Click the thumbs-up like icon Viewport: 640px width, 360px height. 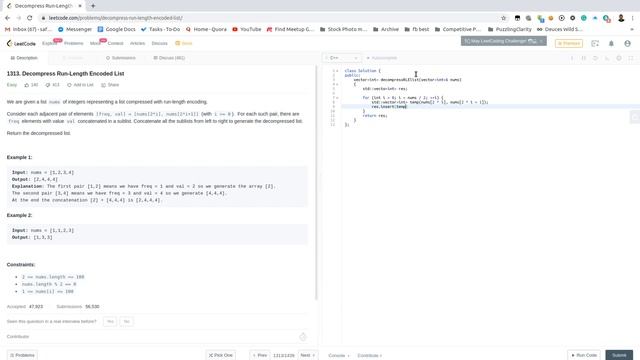click(27, 85)
